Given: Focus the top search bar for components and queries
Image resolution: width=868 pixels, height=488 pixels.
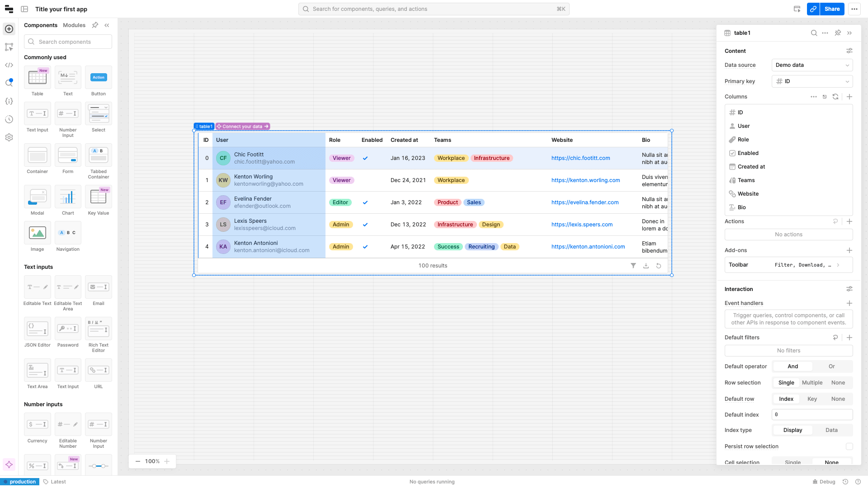Looking at the screenshot, I should pos(434,9).
